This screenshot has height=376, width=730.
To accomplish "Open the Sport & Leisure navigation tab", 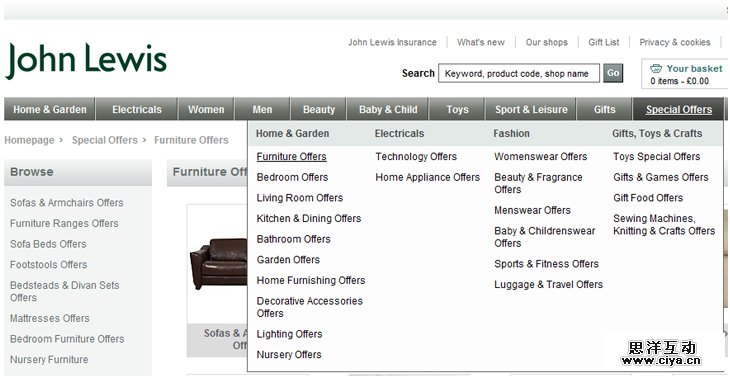I will (531, 109).
